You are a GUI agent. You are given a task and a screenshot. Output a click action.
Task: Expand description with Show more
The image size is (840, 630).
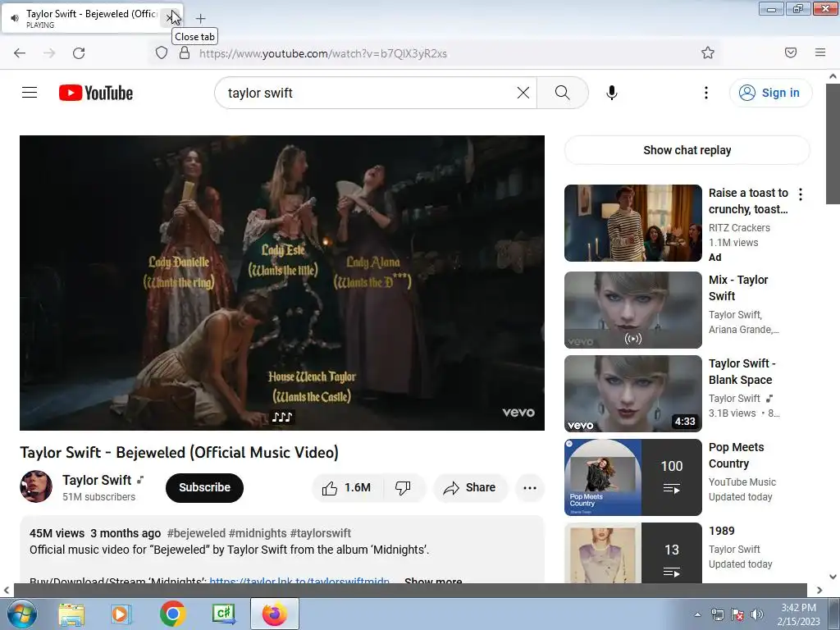[x=433, y=580]
